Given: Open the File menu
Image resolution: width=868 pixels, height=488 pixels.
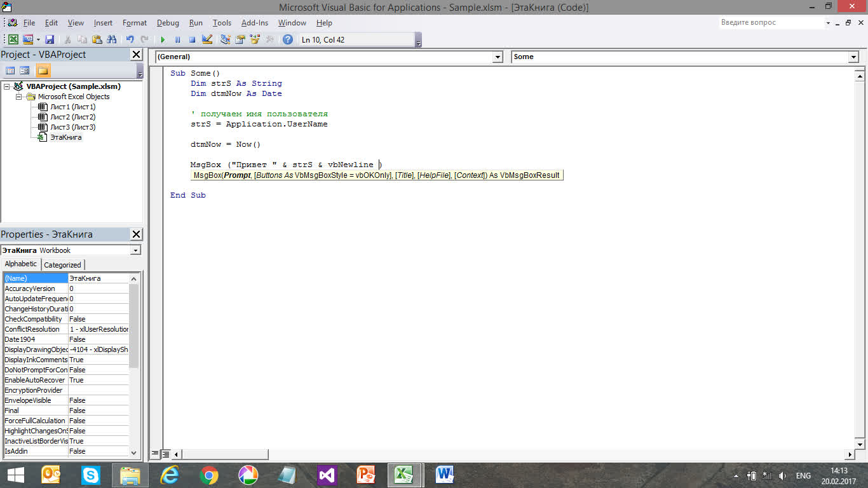Looking at the screenshot, I should click(29, 23).
